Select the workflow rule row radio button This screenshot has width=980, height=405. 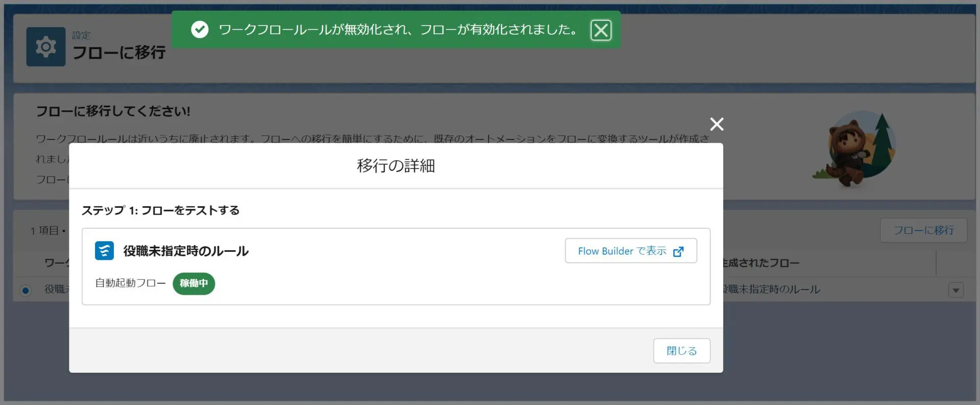click(x=26, y=290)
